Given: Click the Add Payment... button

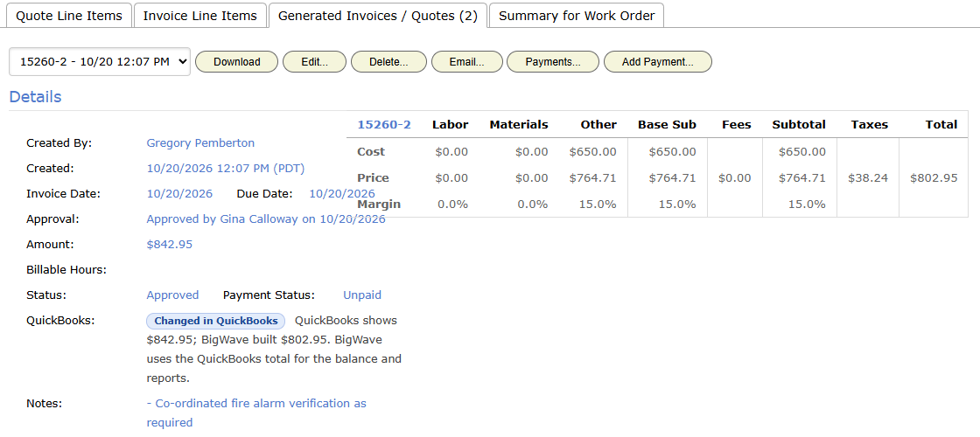Looking at the screenshot, I should (x=658, y=62).
